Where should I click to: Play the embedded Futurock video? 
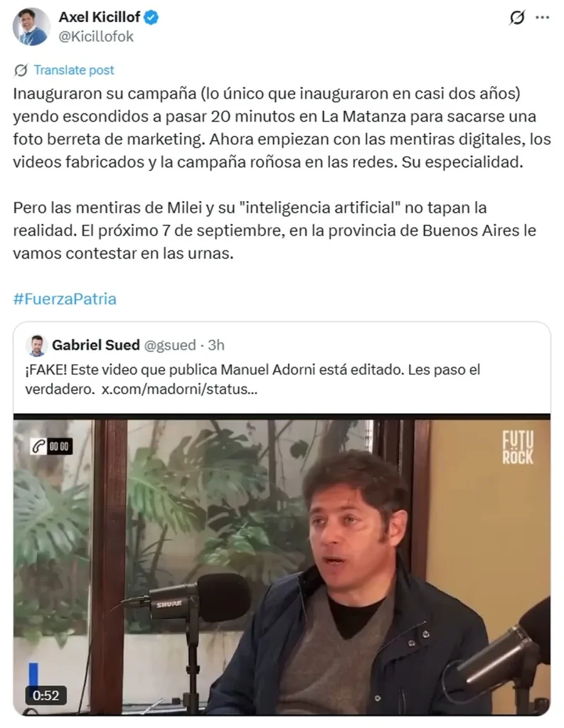[x=282, y=564]
